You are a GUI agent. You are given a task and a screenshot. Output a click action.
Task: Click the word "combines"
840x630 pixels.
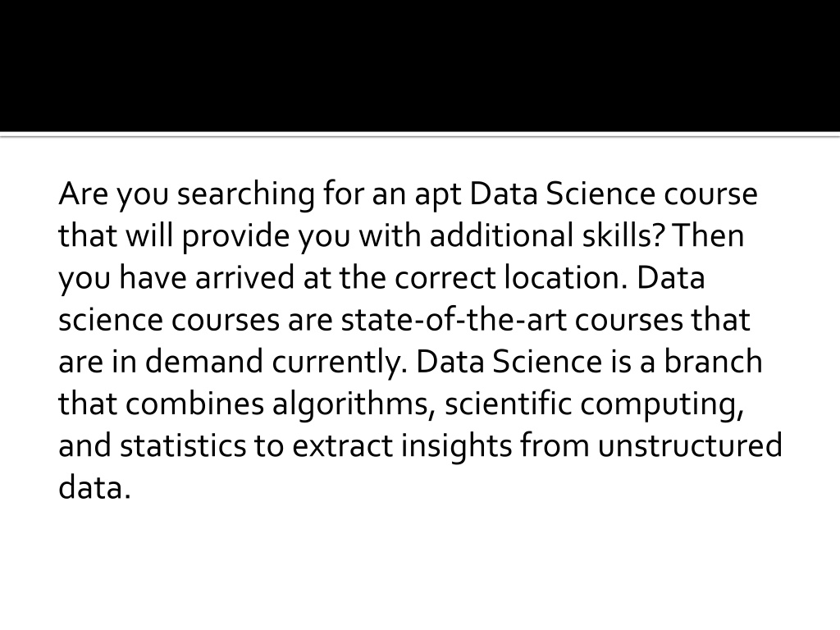(194, 404)
